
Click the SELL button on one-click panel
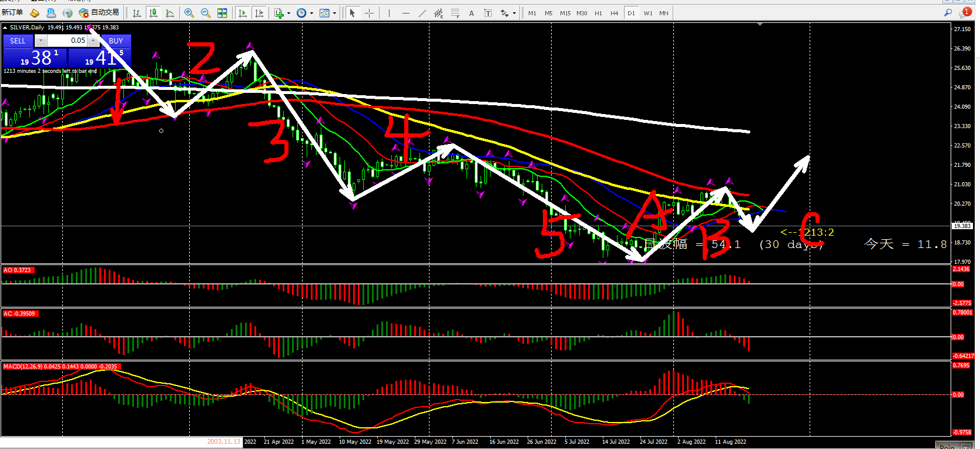coord(18,41)
